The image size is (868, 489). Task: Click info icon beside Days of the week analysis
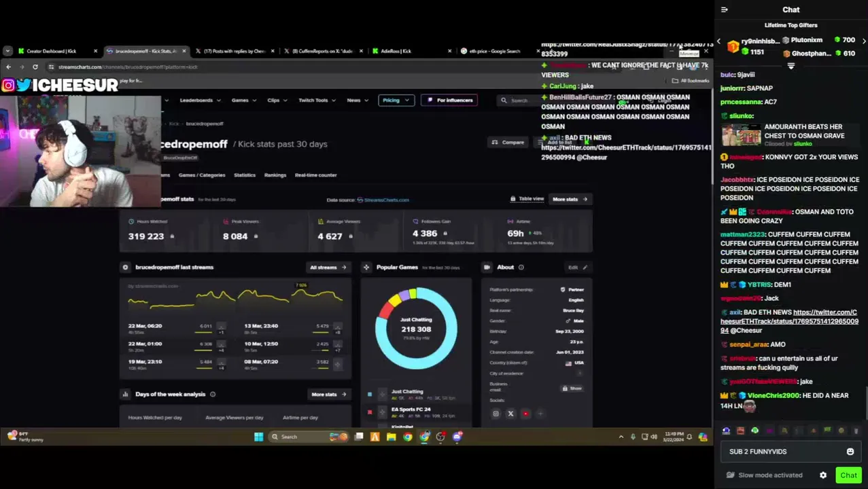tap(213, 395)
